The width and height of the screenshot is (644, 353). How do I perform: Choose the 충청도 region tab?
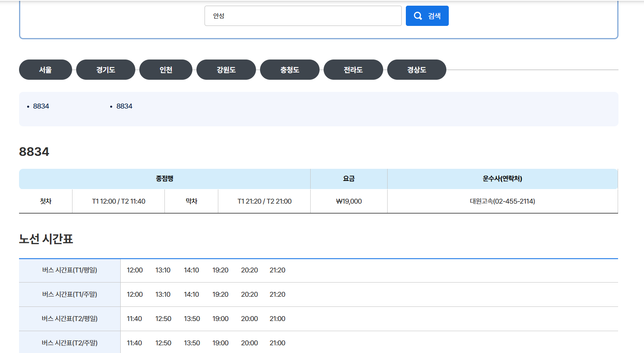[290, 70]
